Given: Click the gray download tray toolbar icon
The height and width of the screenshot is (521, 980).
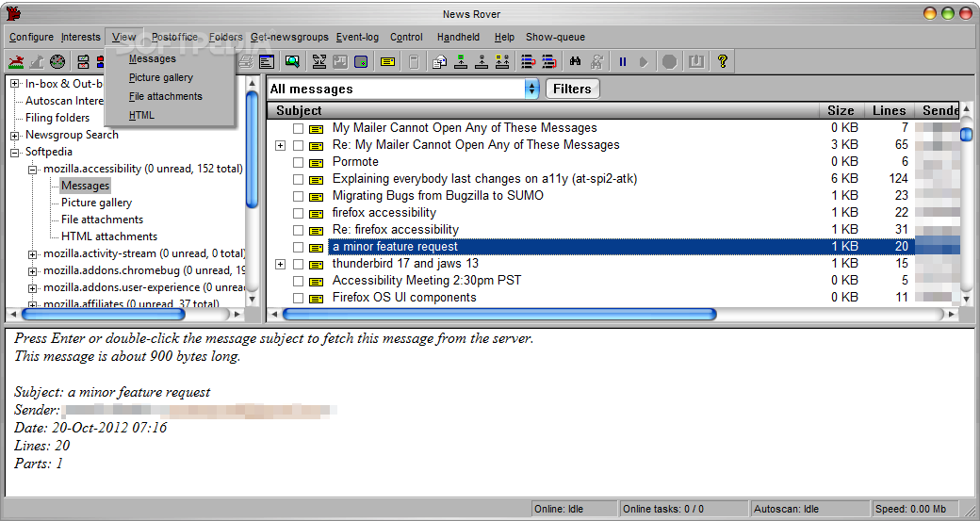Looking at the screenshot, I should (x=696, y=61).
